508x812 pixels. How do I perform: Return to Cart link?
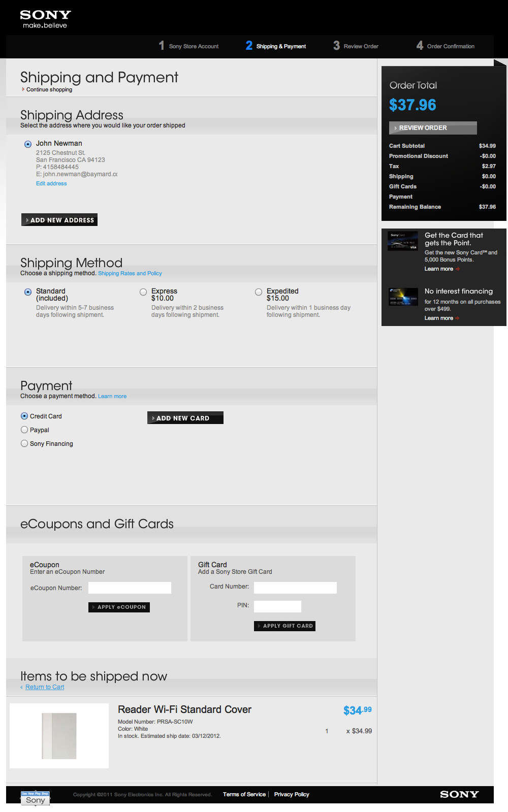[45, 687]
